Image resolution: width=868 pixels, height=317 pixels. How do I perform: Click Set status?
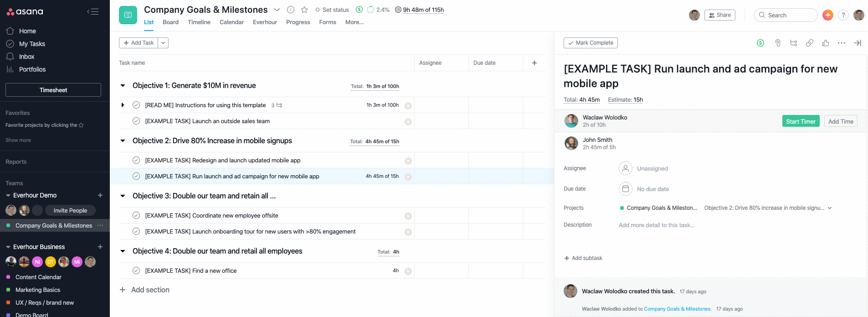point(332,10)
